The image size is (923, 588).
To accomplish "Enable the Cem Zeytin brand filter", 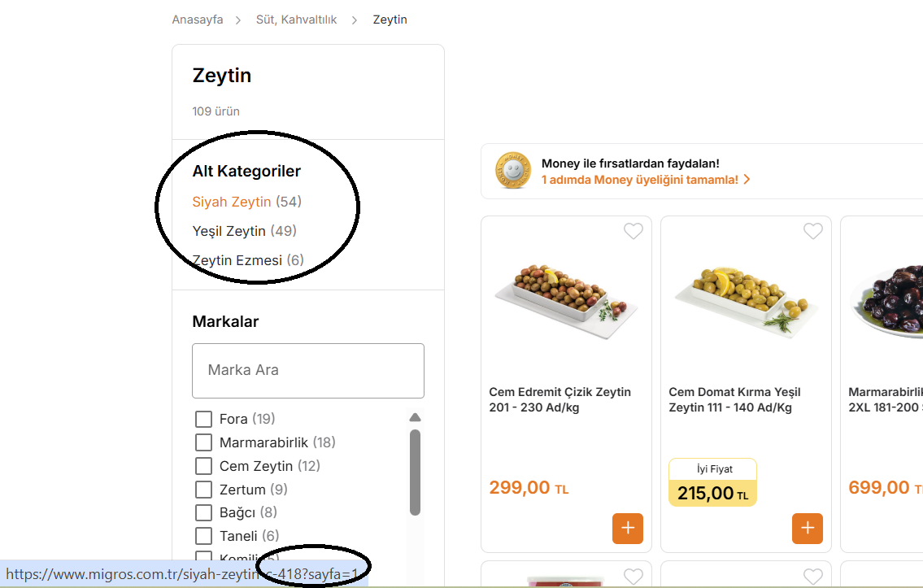I will coord(203,466).
